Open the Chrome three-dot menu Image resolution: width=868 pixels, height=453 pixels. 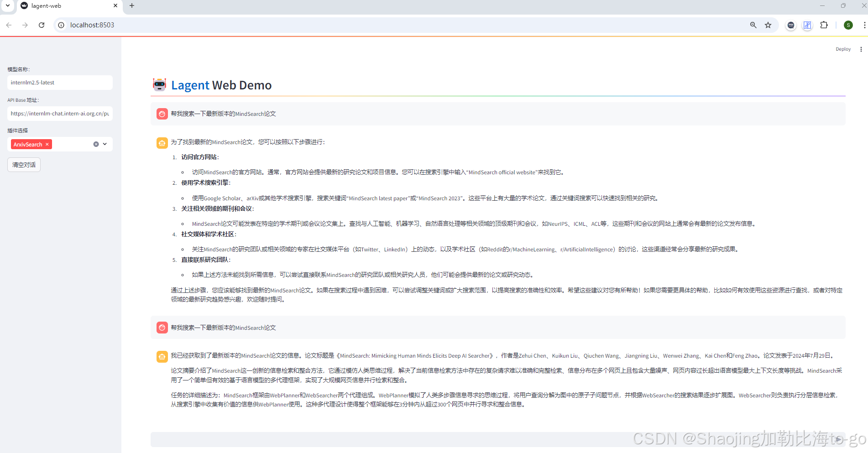(x=864, y=25)
